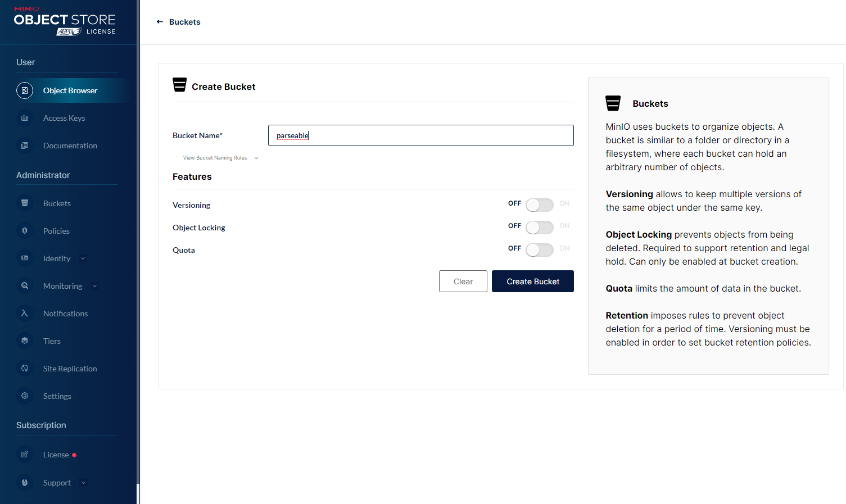Expand View Bucket Naming Rules
Screen dimensions: 846x504
pos(220,158)
